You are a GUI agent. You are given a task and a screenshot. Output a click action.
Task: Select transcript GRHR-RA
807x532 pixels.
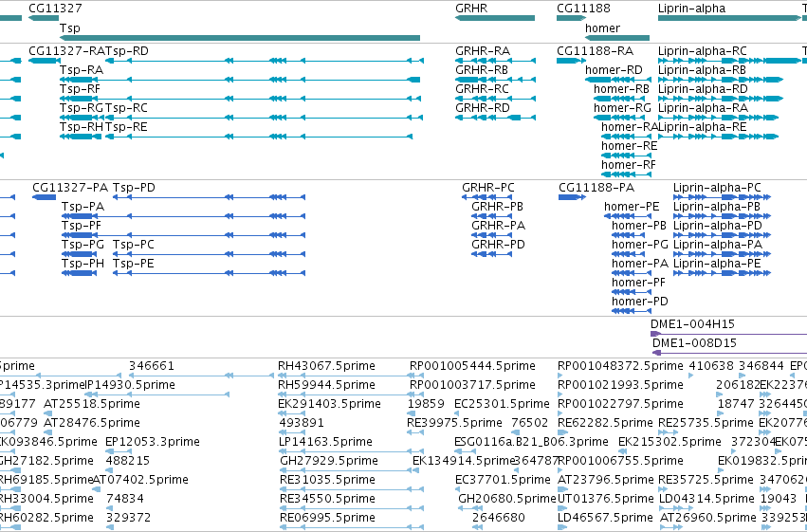[483, 51]
